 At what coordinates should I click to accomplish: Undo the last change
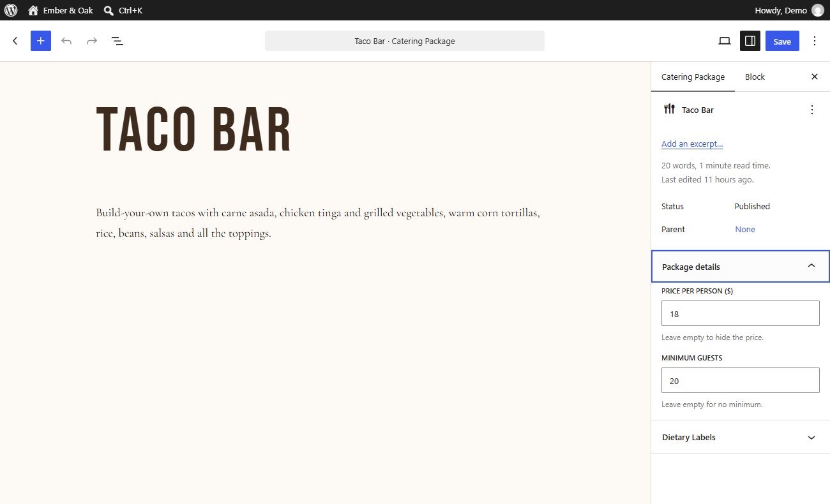point(66,41)
